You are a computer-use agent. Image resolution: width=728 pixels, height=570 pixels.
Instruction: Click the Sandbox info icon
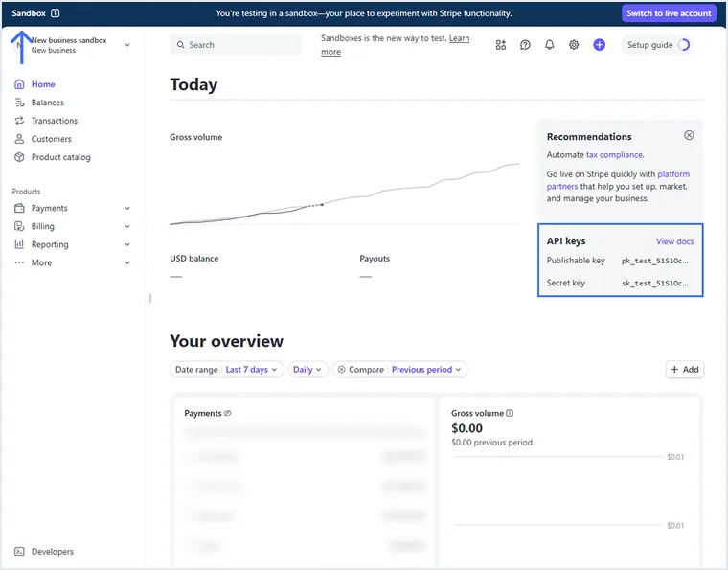point(55,13)
